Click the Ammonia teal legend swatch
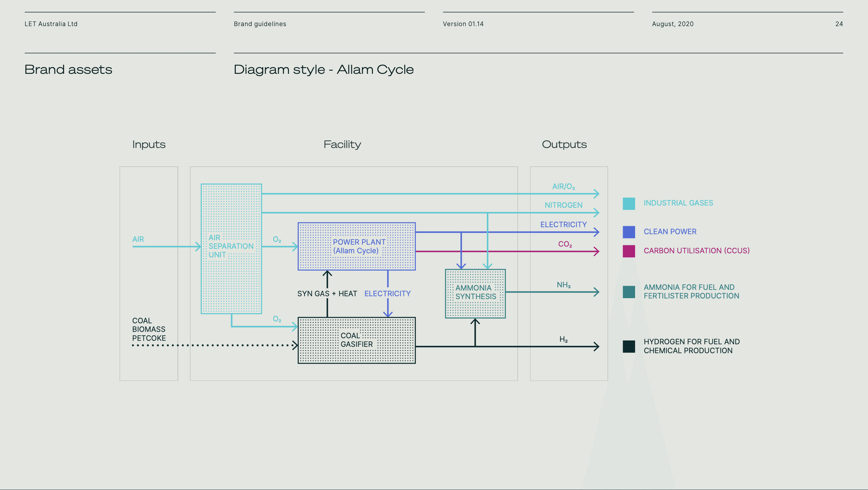Image resolution: width=868 pixels, height=490 pixels. coord(629,292)
